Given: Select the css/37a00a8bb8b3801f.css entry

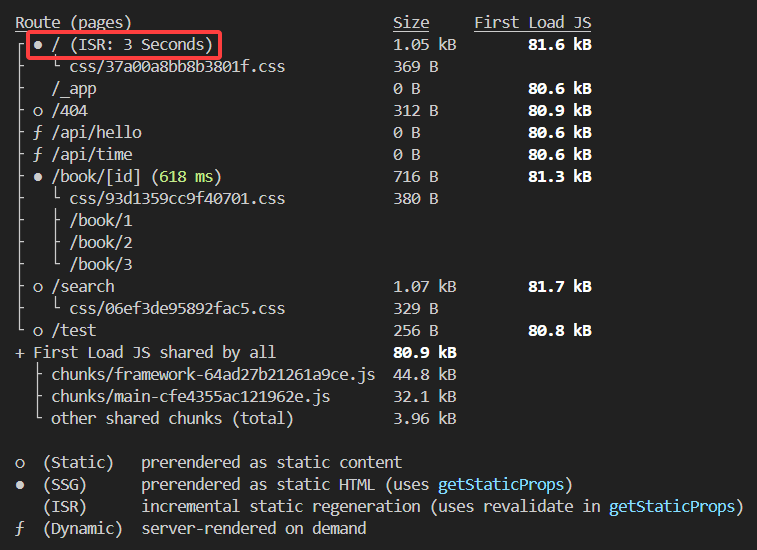Looking at the screenshot, I should [177, 67].
